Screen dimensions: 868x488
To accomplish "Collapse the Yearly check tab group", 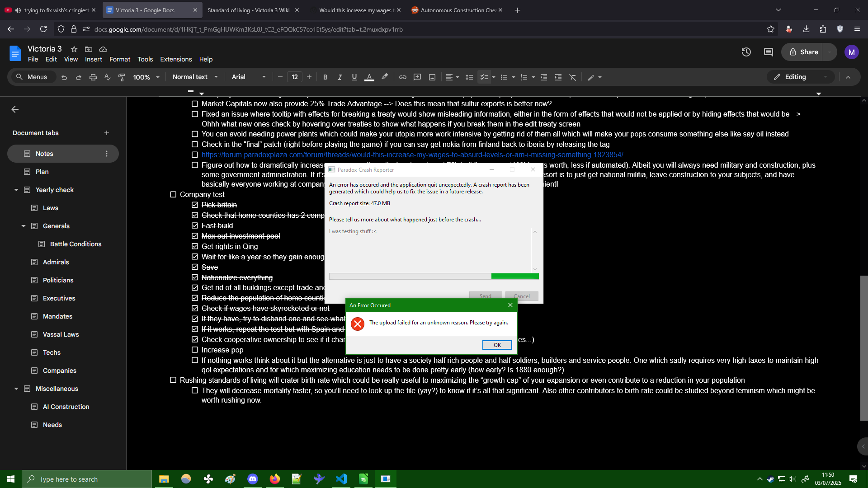I will pos(16,190).
